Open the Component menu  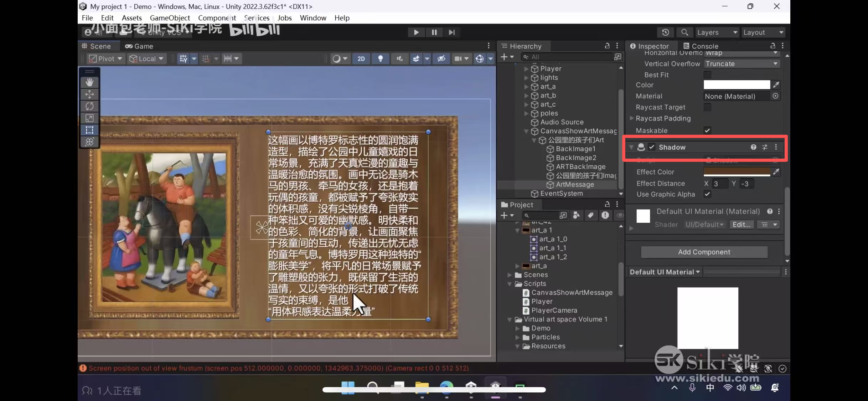tap(217, 18)
